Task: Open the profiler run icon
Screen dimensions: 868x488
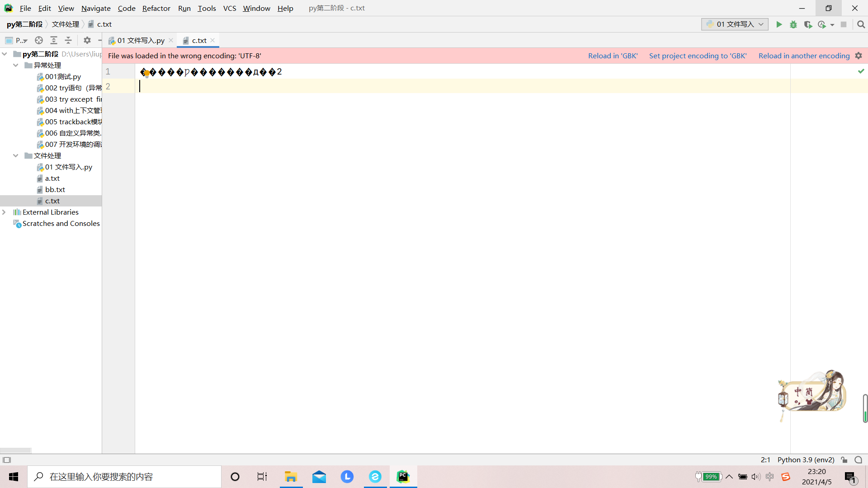Action: point(822,24)
